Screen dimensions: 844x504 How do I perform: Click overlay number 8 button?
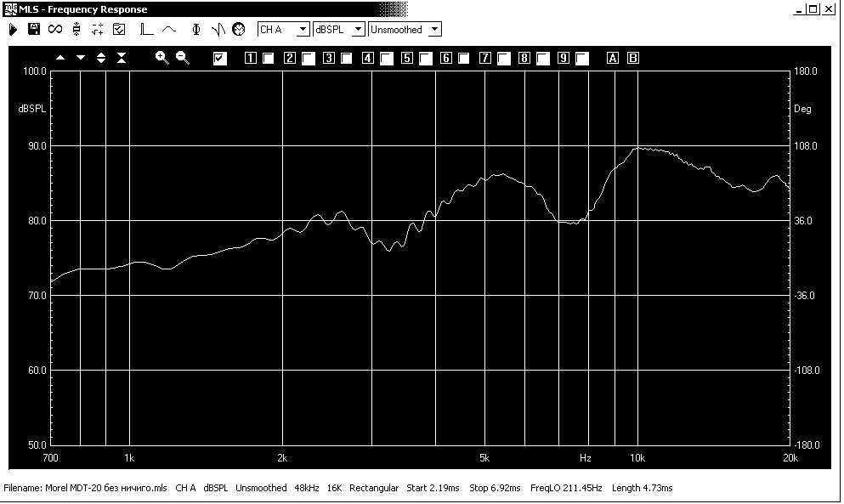[x=524, y=58]
